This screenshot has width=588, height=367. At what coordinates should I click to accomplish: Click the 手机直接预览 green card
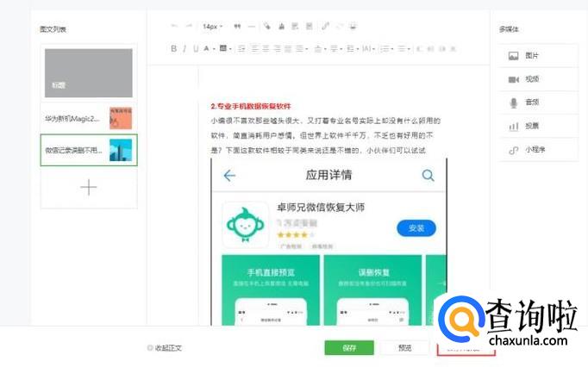(x=271, y=289)
